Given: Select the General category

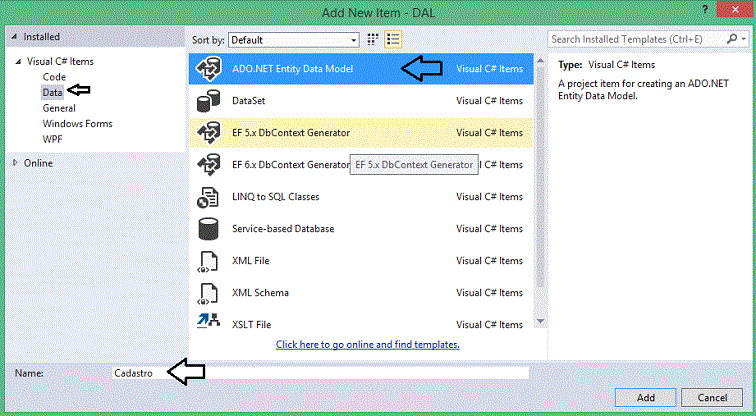Looking at the screenshot, I should (x=59, y=108).
